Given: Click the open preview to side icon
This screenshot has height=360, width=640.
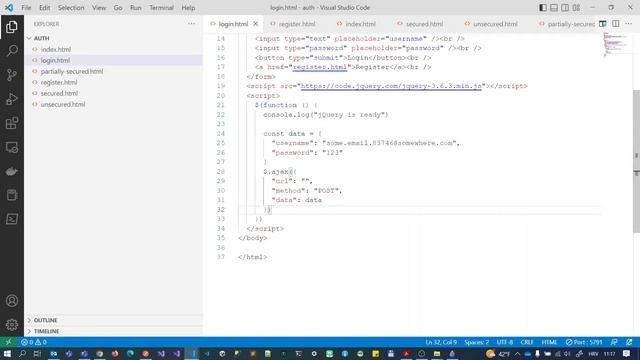Looking at the screenshot, I should tap(602, 24).
